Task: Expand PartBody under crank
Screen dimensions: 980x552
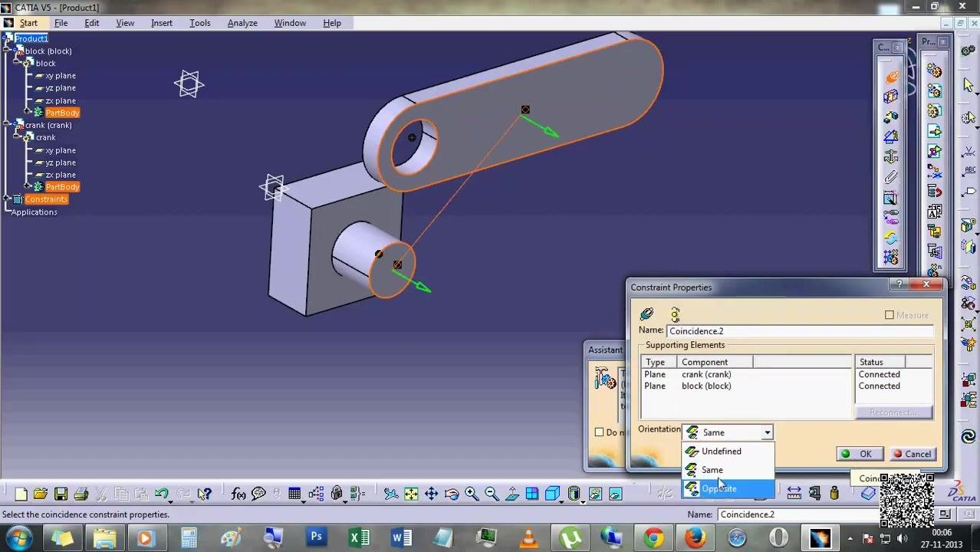Action: pos(28,187)
